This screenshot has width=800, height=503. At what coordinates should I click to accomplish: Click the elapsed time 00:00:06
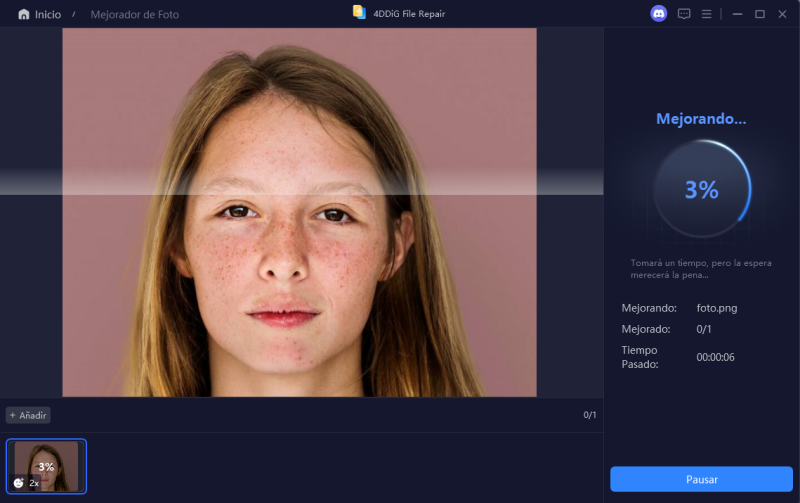tap(715, 357)
